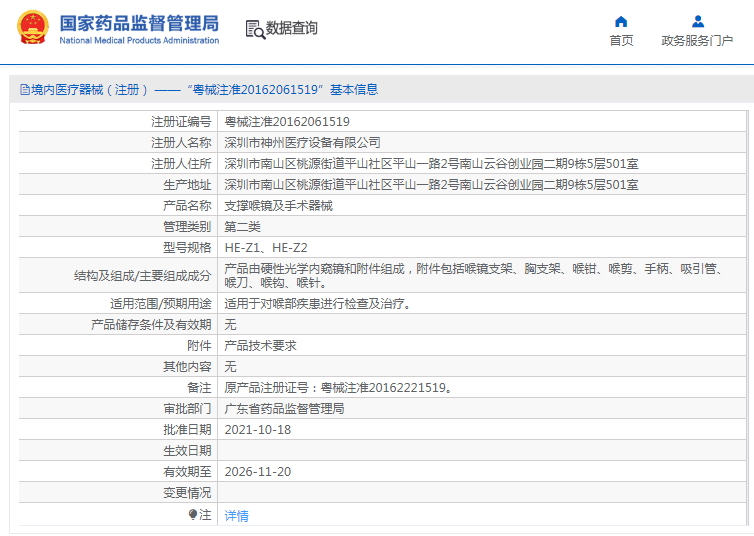Screen dimensions: 754x536
Task: Select the 附件 label
Action: [x=199, y=346]
